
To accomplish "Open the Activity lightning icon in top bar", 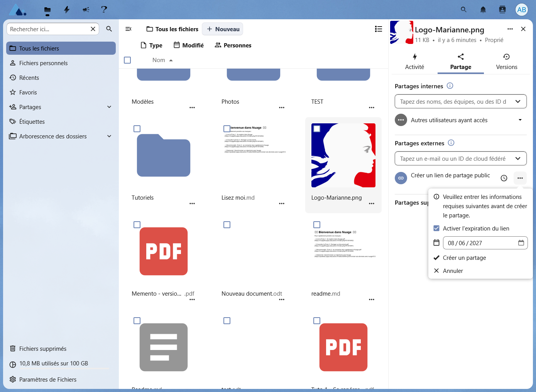I will click(67, 10).
